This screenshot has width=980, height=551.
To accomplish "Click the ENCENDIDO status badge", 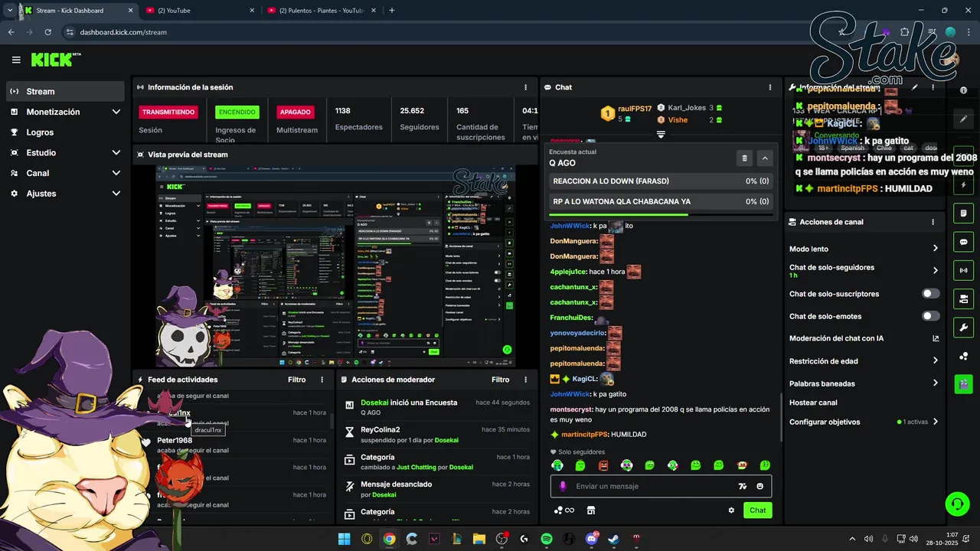I will tap(237, 112).
